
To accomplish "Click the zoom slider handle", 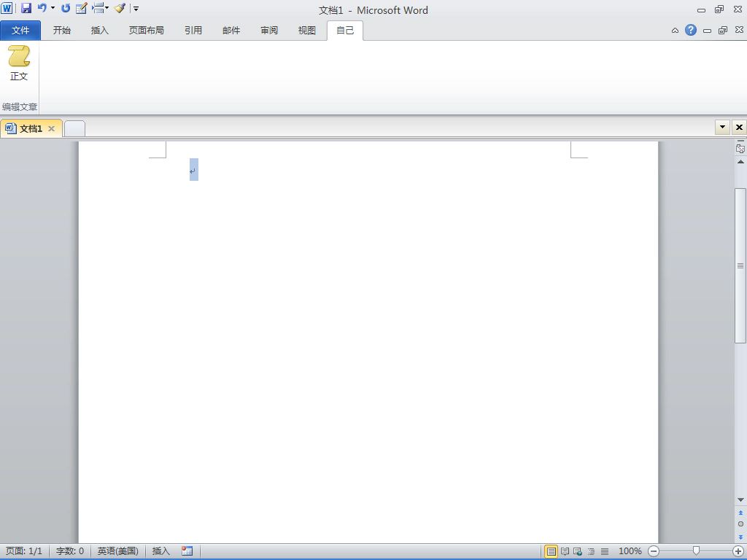I will 696,551.
